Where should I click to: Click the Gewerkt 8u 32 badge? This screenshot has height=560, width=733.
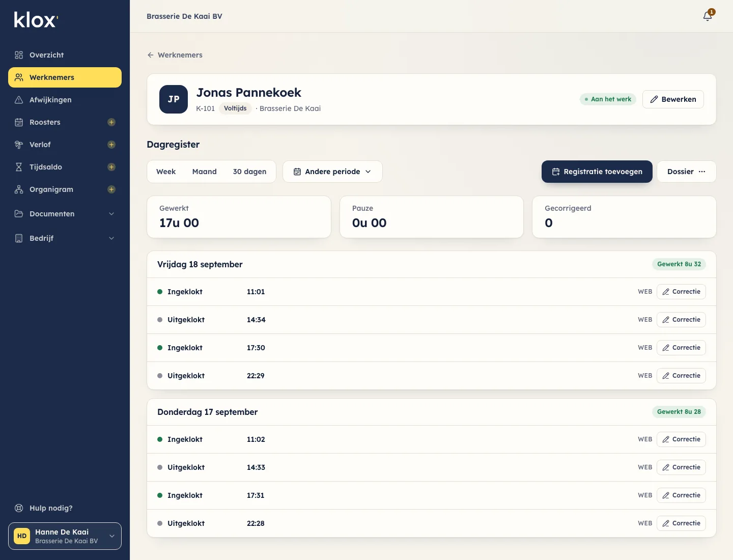tap(679, 264)
